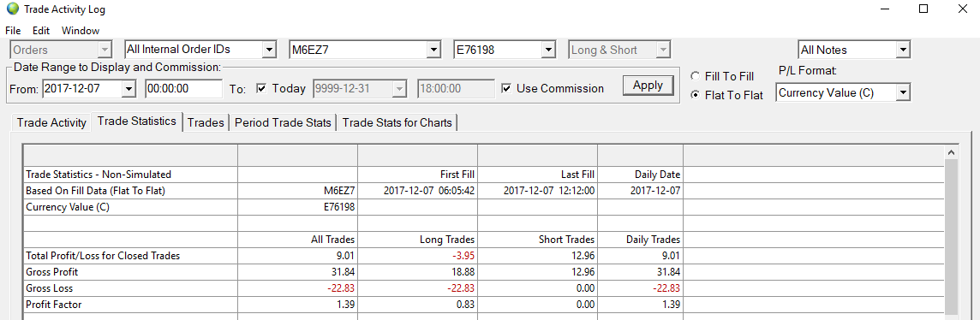
Task: Click the Total Profit/Loss for Closed Trades row label
Action: pyautogui.click(x=103, y=255)
